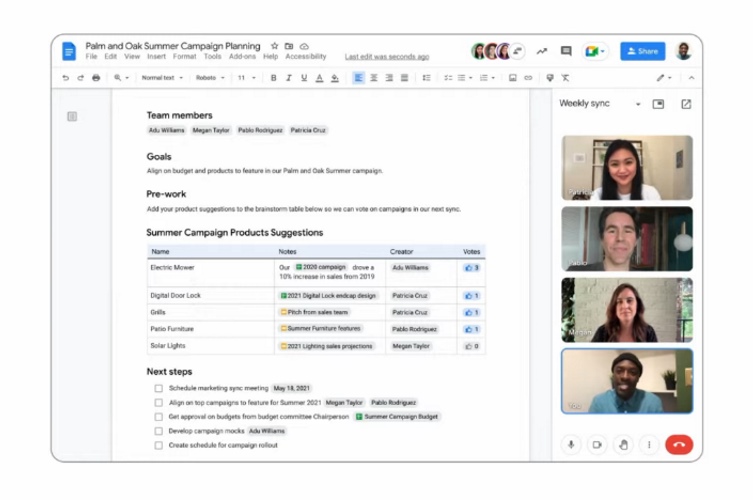
Task: Collapse the toolbar menus chevron
Action: [692, 78]
